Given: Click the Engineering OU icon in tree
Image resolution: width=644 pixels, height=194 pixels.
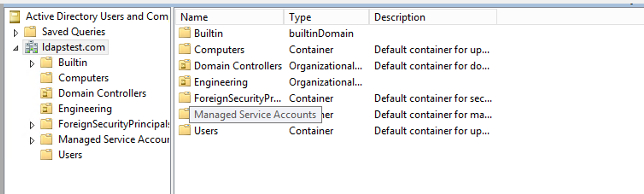Looking at the screenshot, I should pyautogui.click(x=46, y=109).
